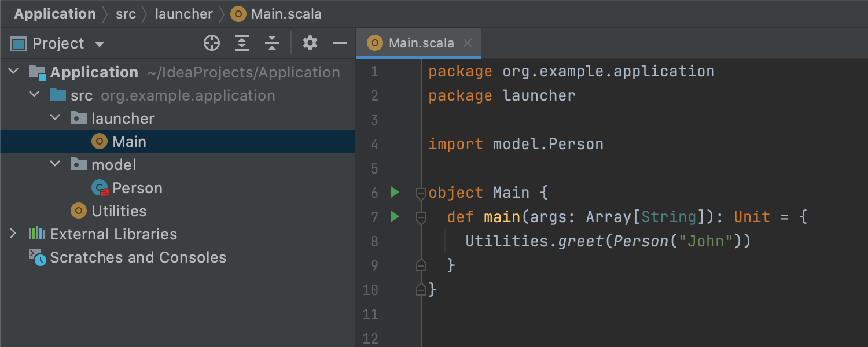This screenshot has height=347, width=868.
Task: Click breadcrumb Main.scala file icon
Action: coord(238,14)
